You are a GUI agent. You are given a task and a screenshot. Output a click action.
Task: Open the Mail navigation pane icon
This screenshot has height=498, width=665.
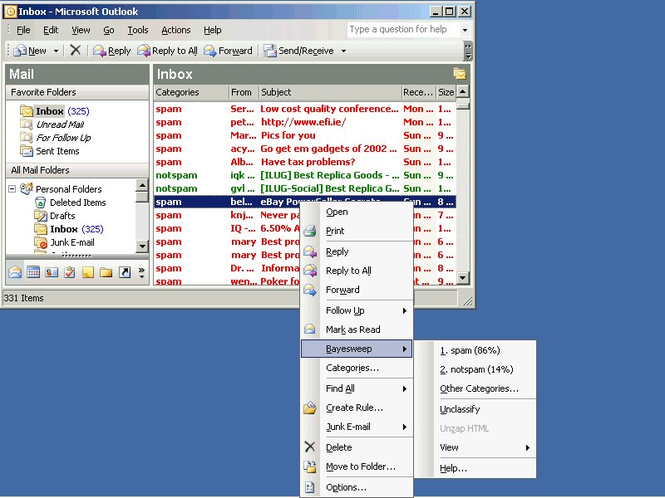click(15, 272)
